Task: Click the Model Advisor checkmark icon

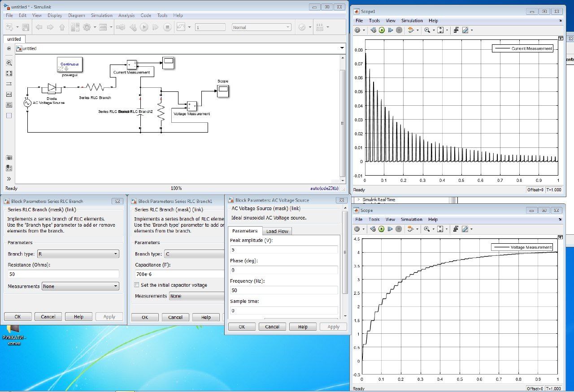Action: 302,27
